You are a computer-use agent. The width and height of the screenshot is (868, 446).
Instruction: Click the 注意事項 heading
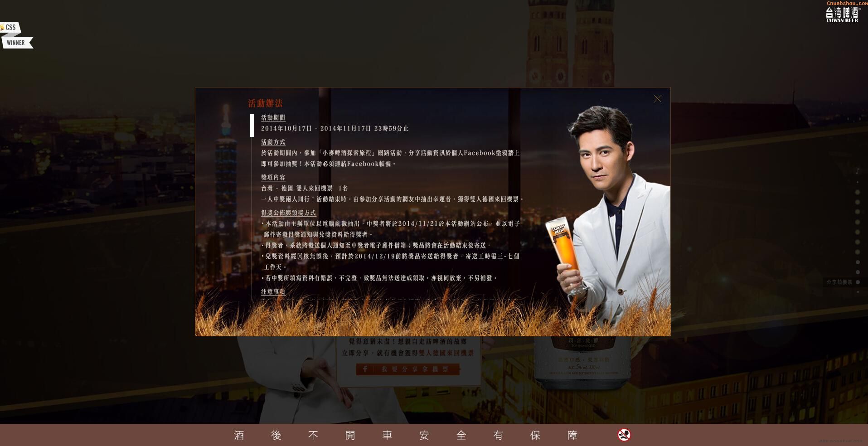pos(273,291)
